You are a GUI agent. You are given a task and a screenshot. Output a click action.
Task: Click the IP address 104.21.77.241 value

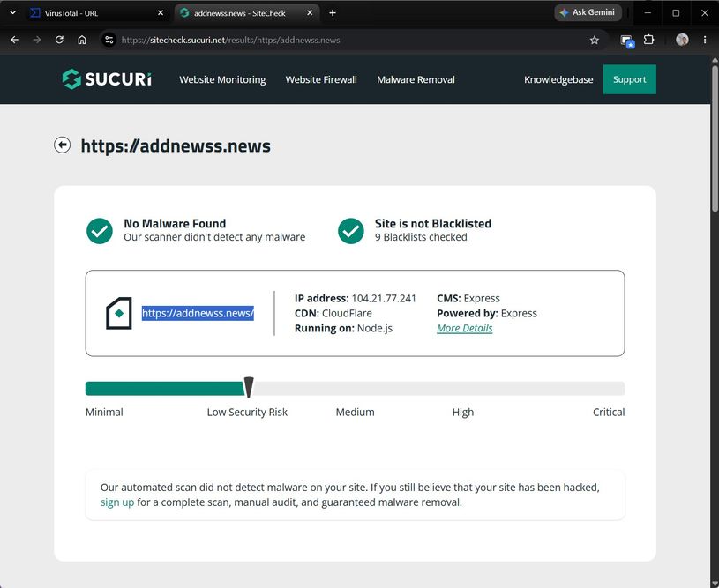pyautogui.click(x=384, y=298)
